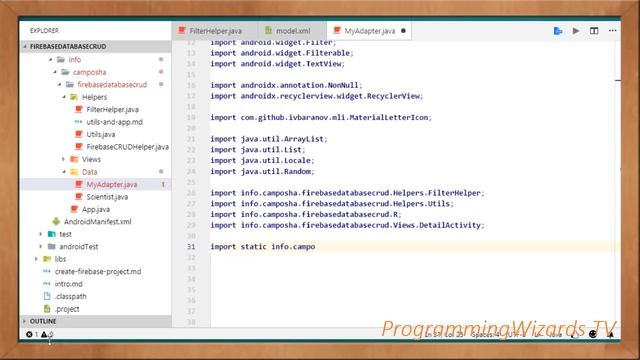Click the Java icon beside FirebaseCRUDHelper.java
Viewport: 640px width, 360px height.
click(79, 147)
